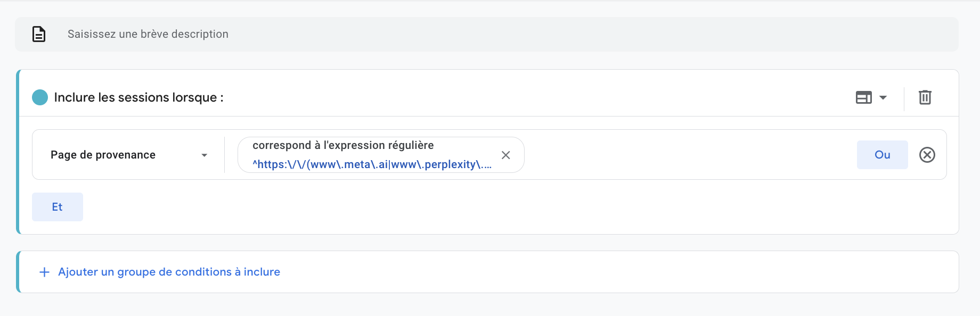Click the arrow next to "Page de provenance"
The image size is (980, 316).
click(204, 155)
